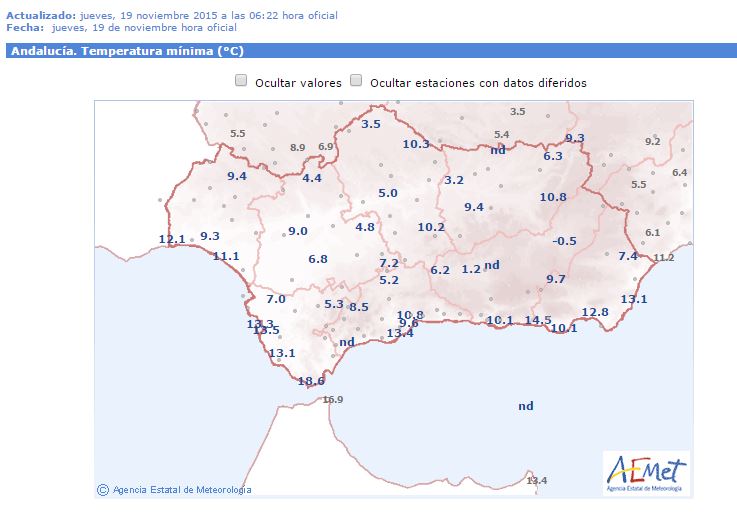Viewport: 737px width, 517px height.
Task: Click the 12.1 western coast station
Action: (172, 239)
